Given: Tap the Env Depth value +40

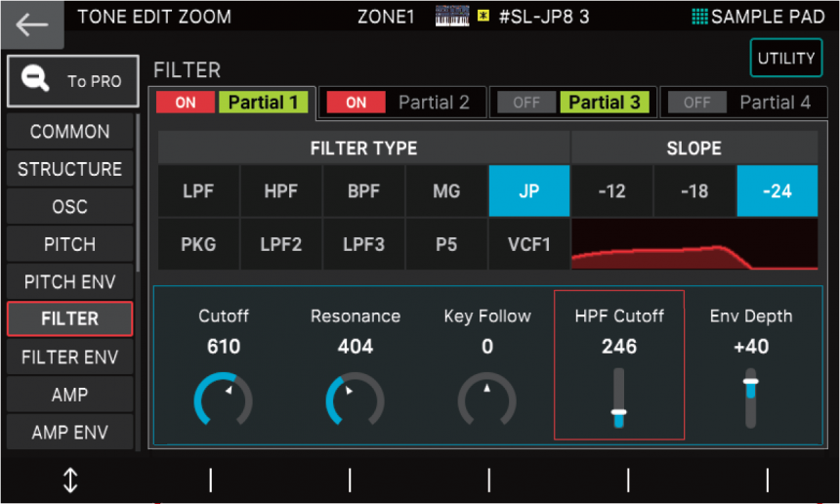Looking at the screenshot, I should (x=751, y=347).
